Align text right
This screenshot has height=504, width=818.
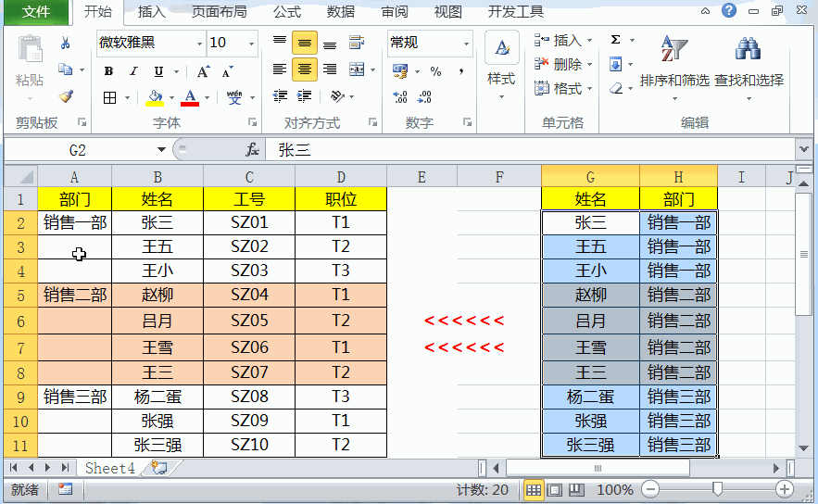pos(330,69)
